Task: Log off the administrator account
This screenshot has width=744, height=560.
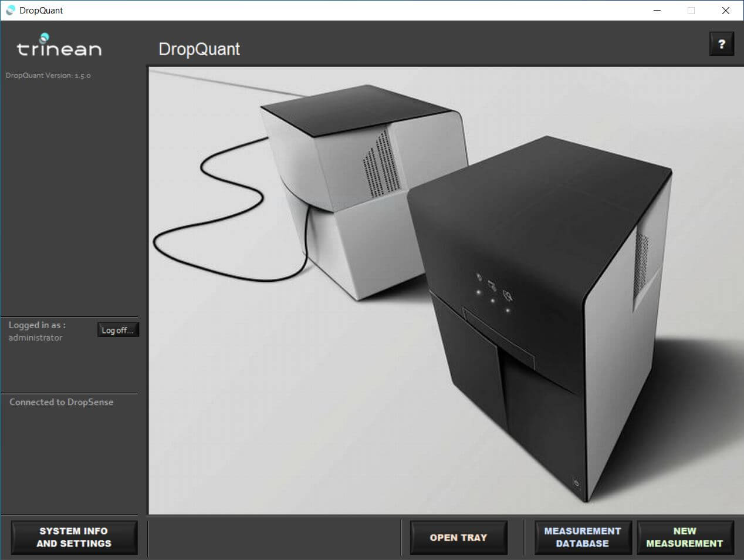Action: coord(118,329)
